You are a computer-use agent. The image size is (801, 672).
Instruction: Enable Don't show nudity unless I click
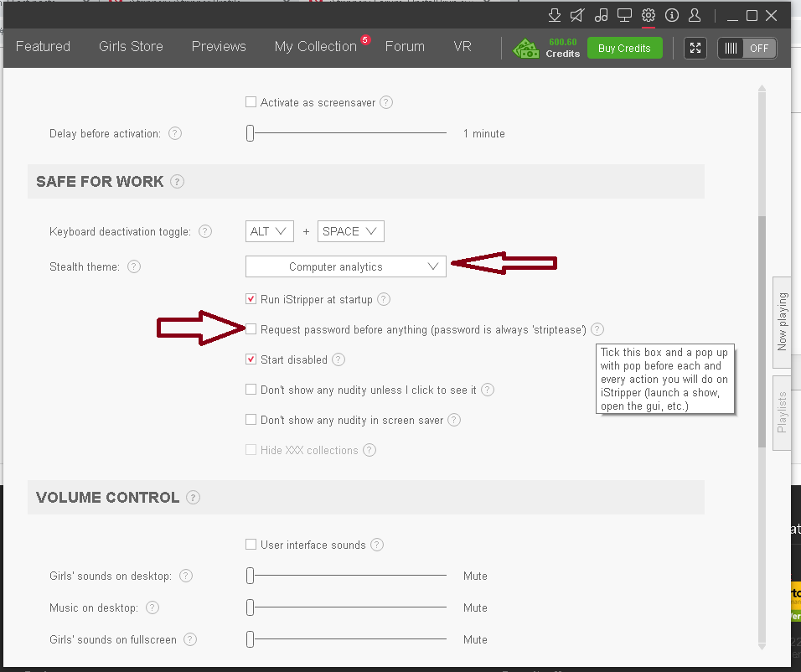tap(251, 390)
